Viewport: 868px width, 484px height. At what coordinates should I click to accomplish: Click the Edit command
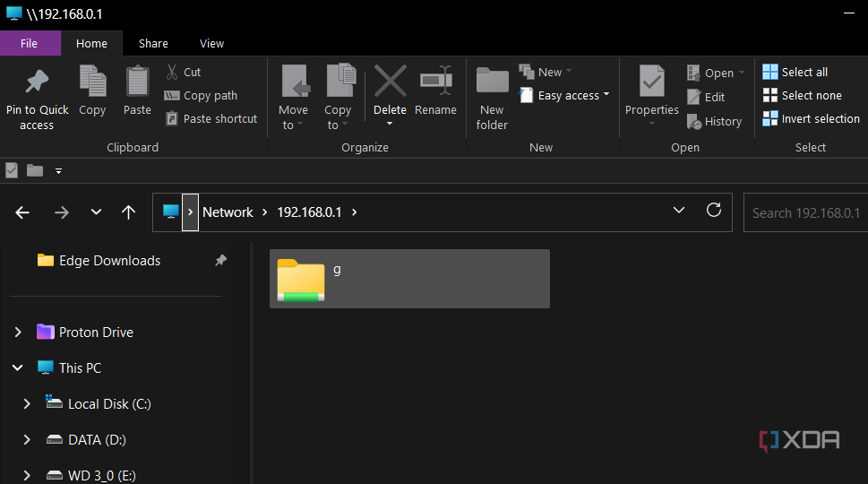(706, 98)
